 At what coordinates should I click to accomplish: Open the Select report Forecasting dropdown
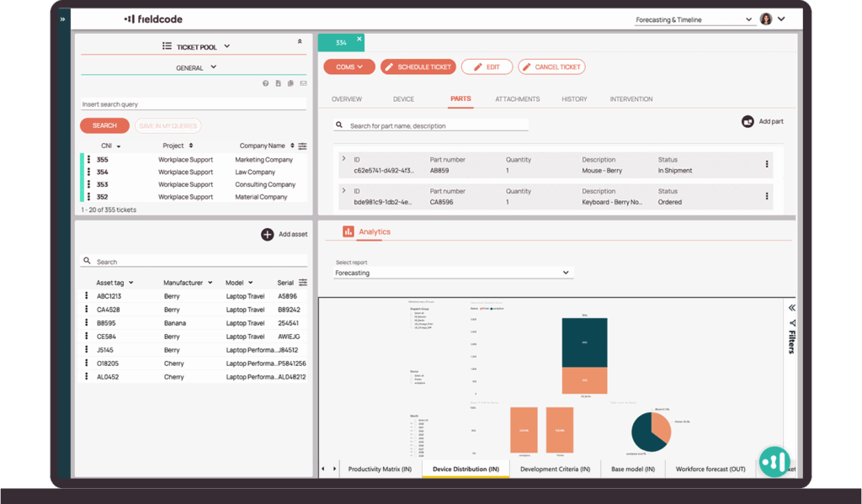(x=453, y=273)
